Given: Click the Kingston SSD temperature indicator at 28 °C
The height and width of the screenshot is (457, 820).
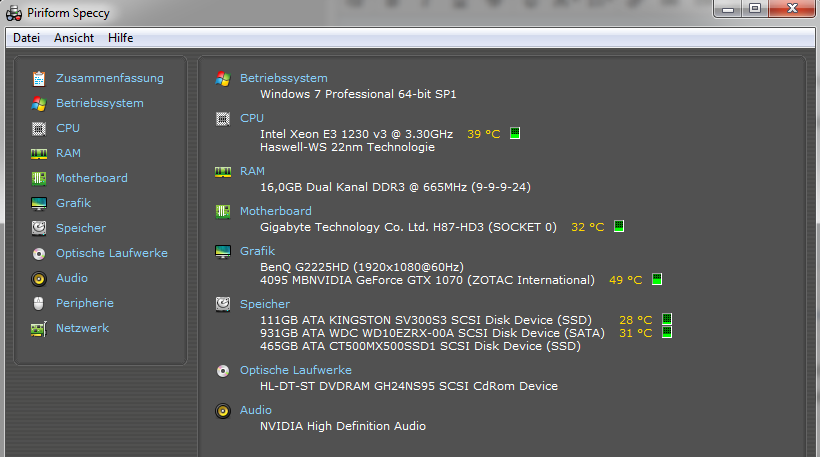Looking at the screenshot, I should [x=667, y=319].
